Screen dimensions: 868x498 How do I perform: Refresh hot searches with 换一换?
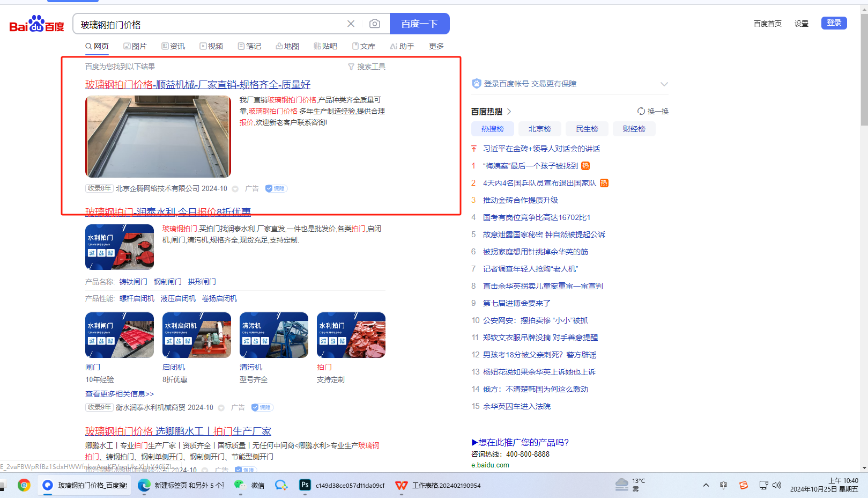pyautogui.click(x=653, y=111)
